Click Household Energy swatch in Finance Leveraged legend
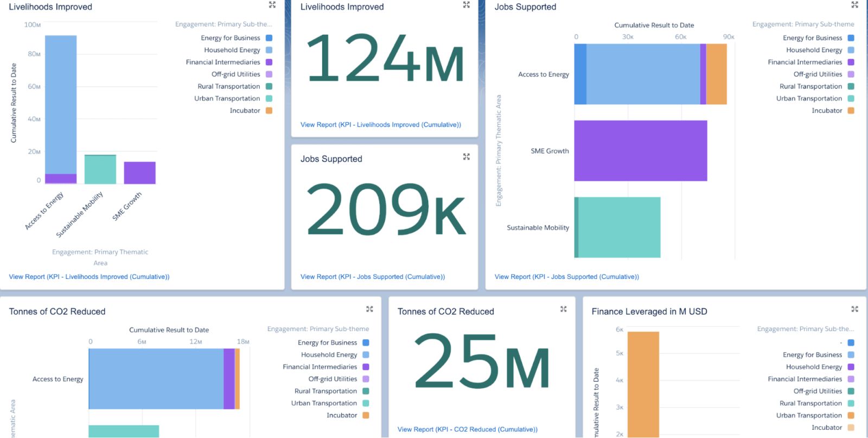Screen dimensions: 868x438 pyautogui.click(x=851, y=367)
